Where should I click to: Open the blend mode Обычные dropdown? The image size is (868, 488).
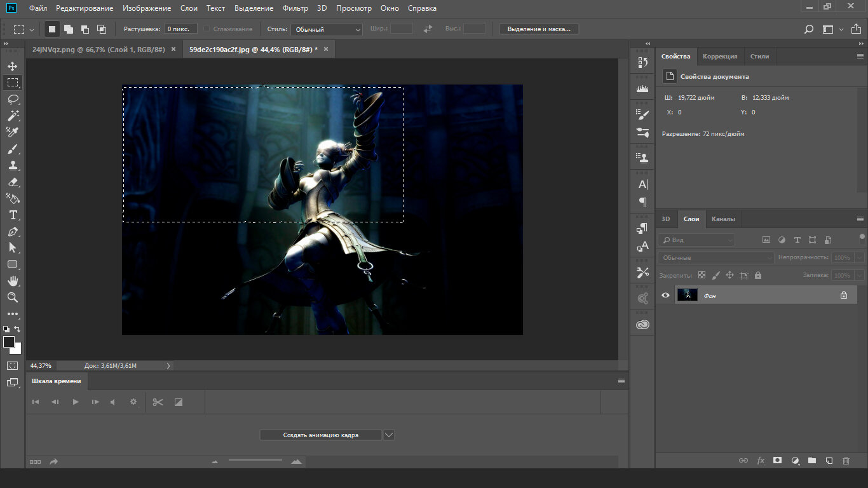pos(716,257)
